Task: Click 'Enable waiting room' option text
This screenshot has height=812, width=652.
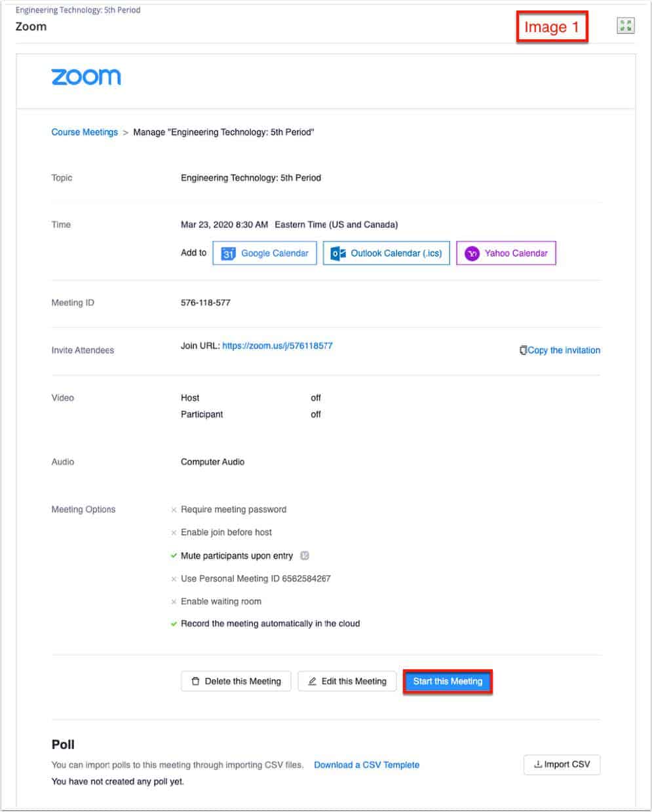Action: click(221, 602)
